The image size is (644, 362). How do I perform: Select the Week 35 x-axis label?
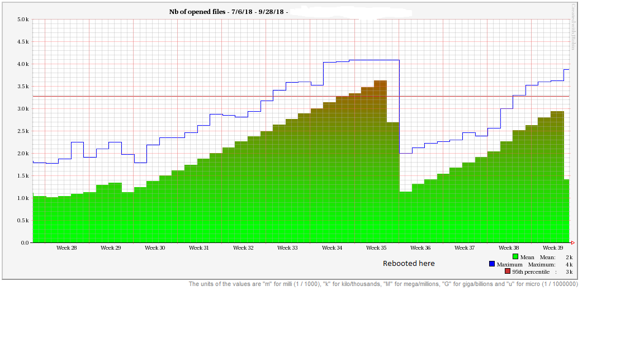coord(376,247)
